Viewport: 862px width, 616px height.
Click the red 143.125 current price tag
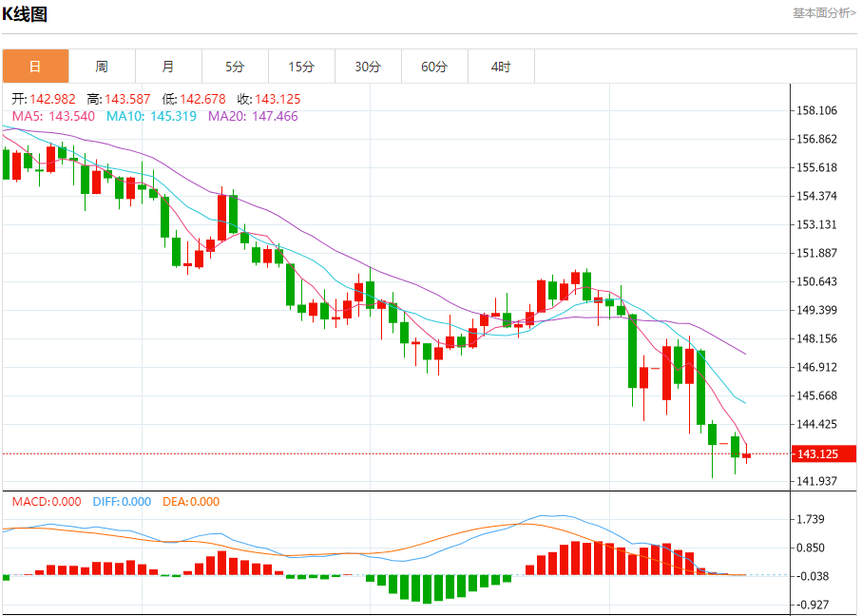823,453
